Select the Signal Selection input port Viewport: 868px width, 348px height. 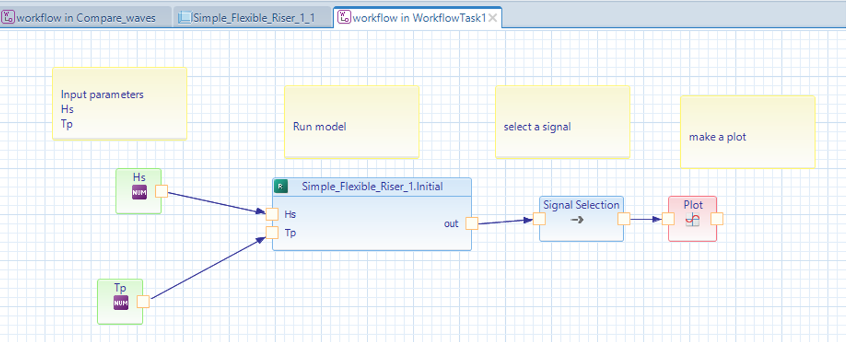pos(539,219)
